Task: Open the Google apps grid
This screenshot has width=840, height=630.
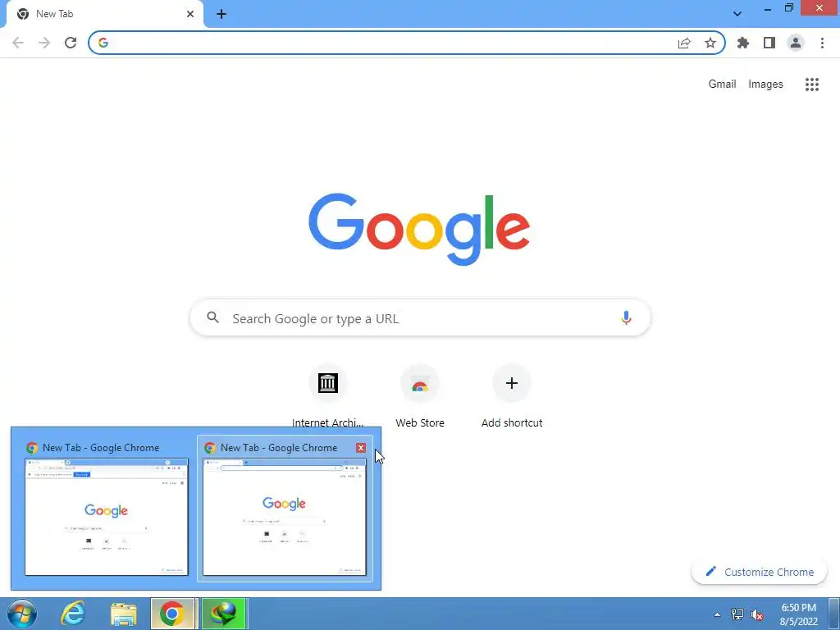Action: pos(812,84)
